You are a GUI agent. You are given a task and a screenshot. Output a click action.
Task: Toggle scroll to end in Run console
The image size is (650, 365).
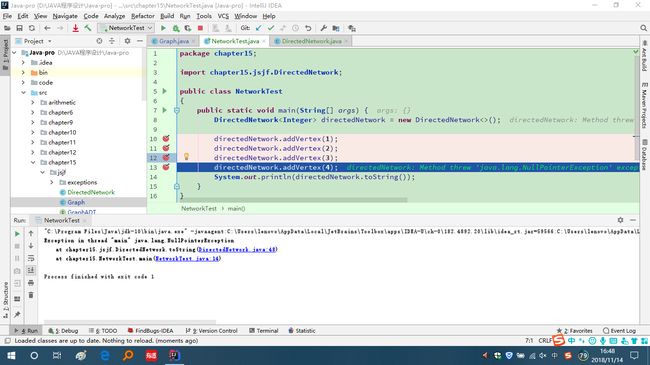pyautogui.click(x=31, y=270)
